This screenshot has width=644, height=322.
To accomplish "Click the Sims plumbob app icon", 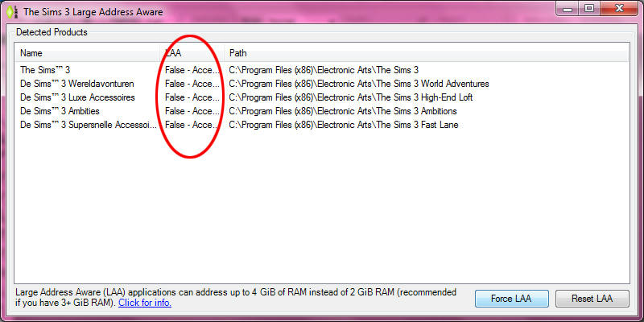I will coord(11,12).
